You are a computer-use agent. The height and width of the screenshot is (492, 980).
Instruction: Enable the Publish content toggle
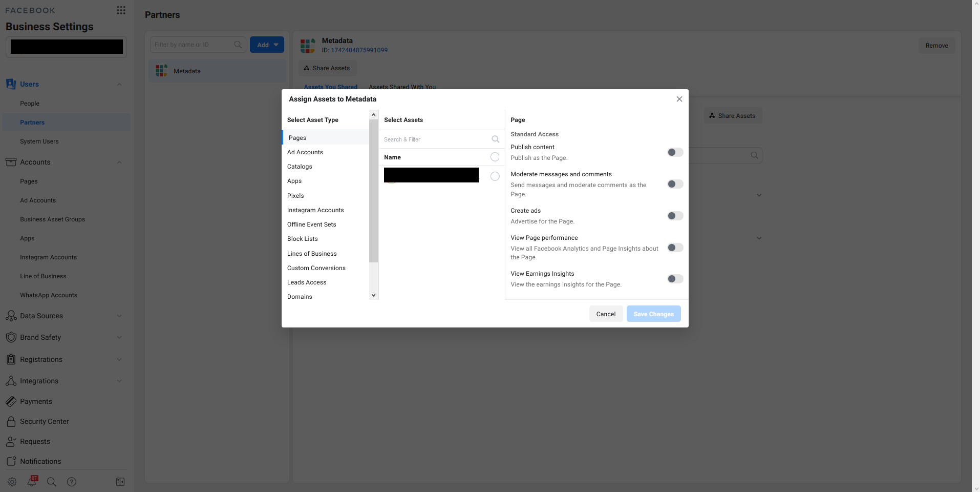point(675,152)
